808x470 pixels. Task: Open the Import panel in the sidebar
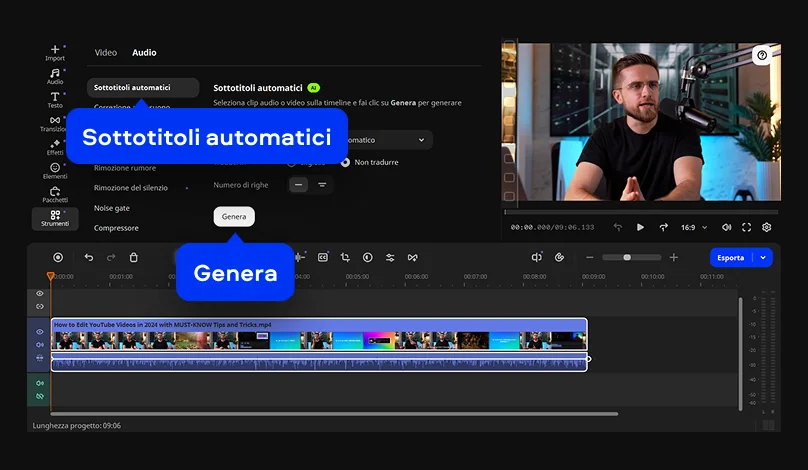[x=55, y=52]
